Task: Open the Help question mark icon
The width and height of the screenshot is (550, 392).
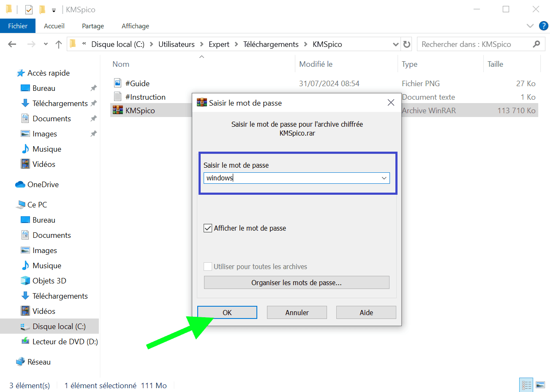Action: pyautogui.click(x=543, y=26)
